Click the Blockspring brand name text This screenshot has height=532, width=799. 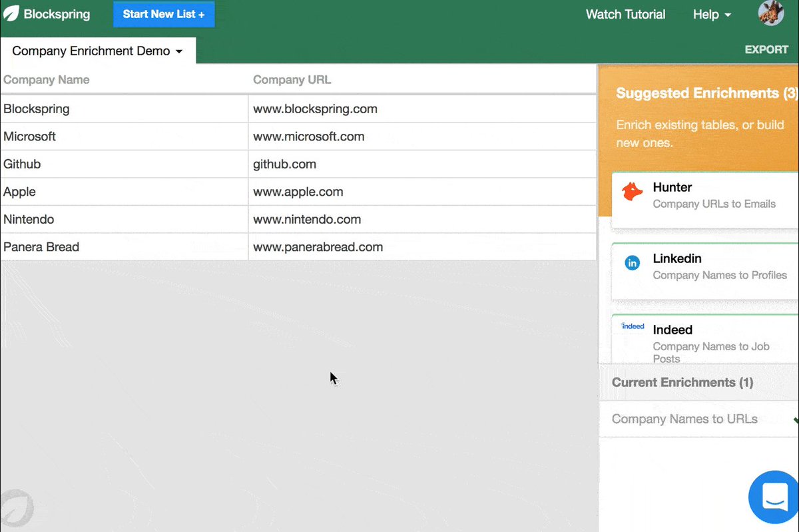57,14
